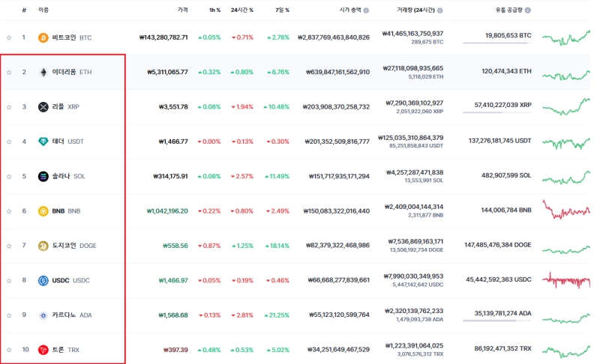Open Solana 7-day sparkline chart

pos(566,178)
